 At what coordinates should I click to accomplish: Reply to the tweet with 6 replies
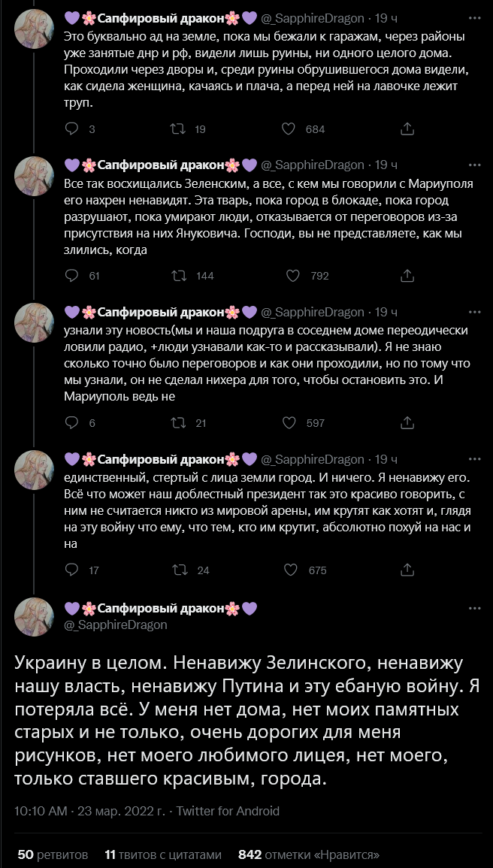(72, 423)
